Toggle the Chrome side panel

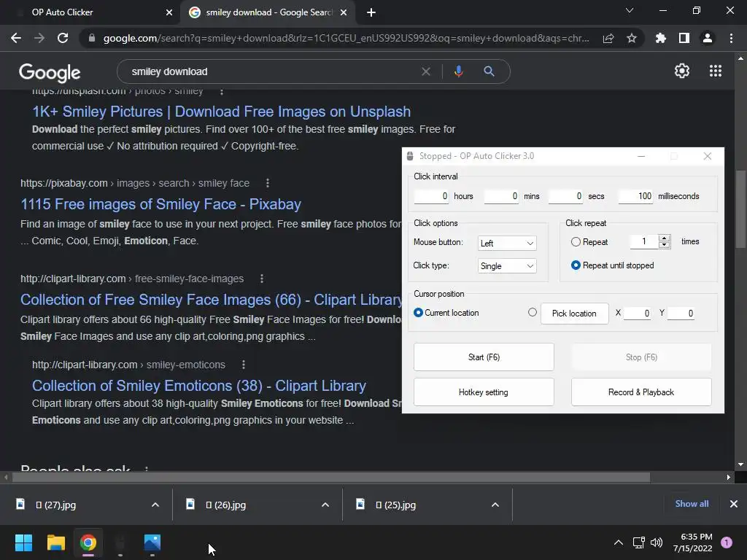coord(684,38)
